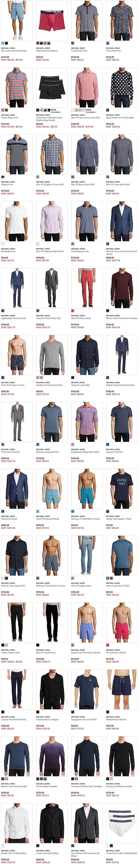Open the Pin Dot Swim Shorts product image
The height and width of the screenshot is (868, 140).
pyautogui.click(x=122, y=622)
